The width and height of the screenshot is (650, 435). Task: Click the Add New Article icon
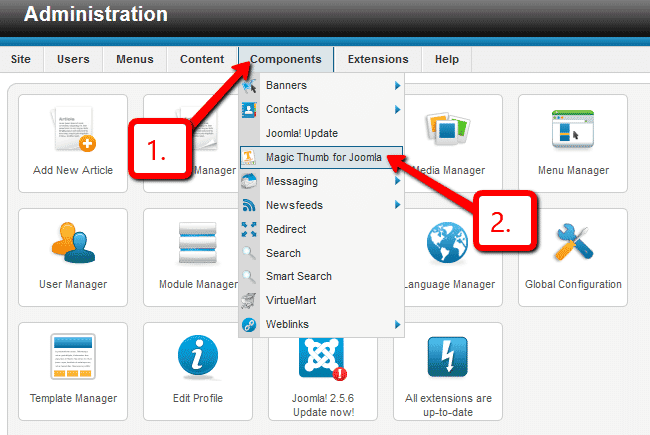click(x=73, y=129)
